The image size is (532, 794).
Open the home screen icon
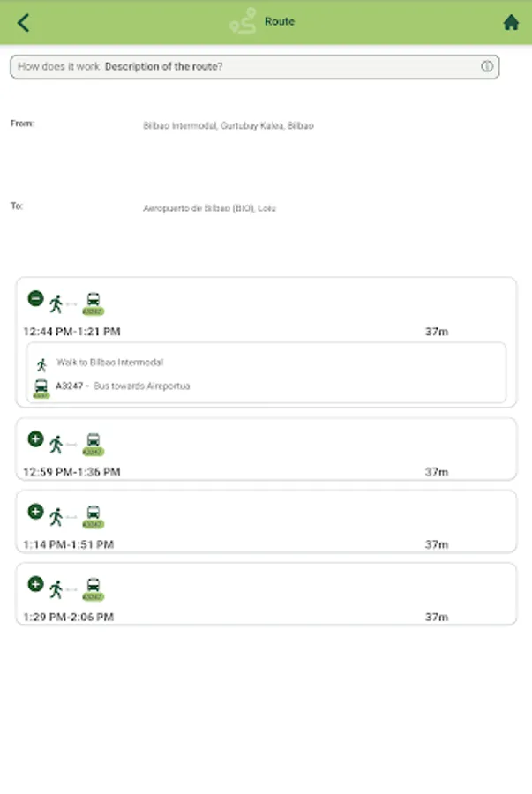(x=511, y=23)
